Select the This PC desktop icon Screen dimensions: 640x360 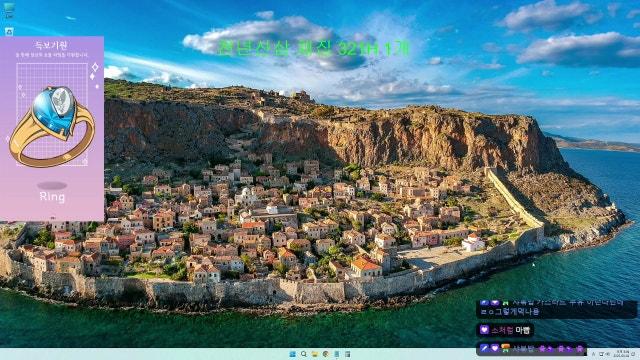(x=9, y=9)
